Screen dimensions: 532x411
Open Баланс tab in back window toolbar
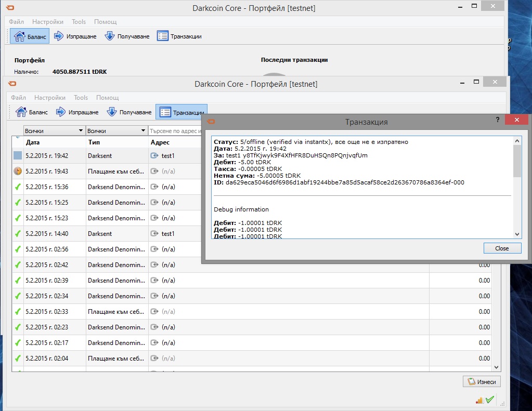[30, 36]
